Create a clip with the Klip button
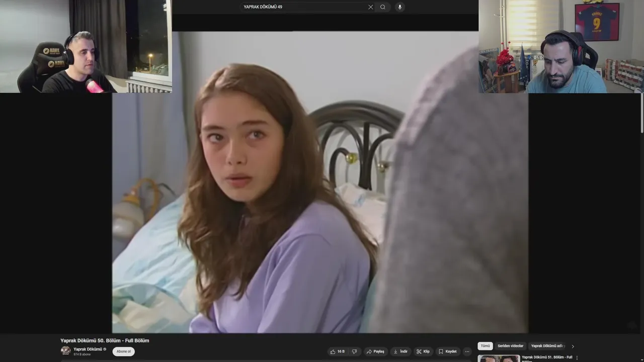This screenshot has height=362, width=644. (423, 351)
